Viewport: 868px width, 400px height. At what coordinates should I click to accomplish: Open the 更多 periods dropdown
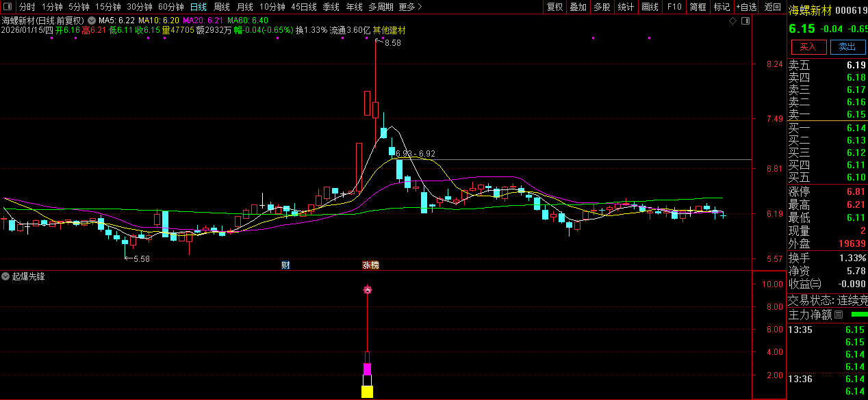coord(410,7)
